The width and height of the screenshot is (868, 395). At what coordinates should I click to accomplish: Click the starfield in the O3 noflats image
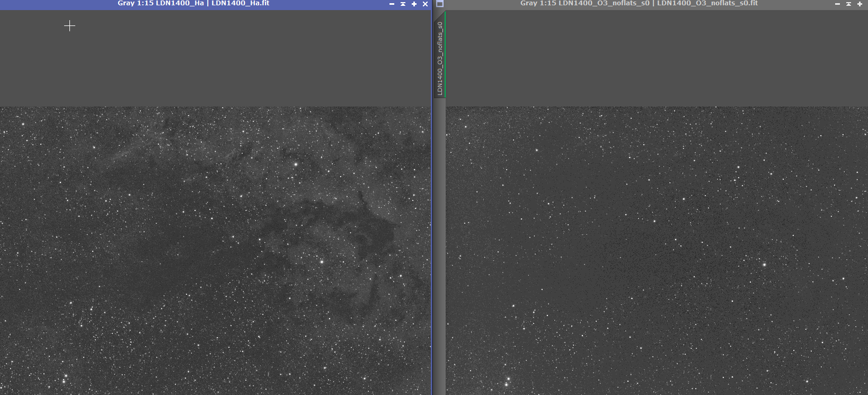(x=657, y=250)
